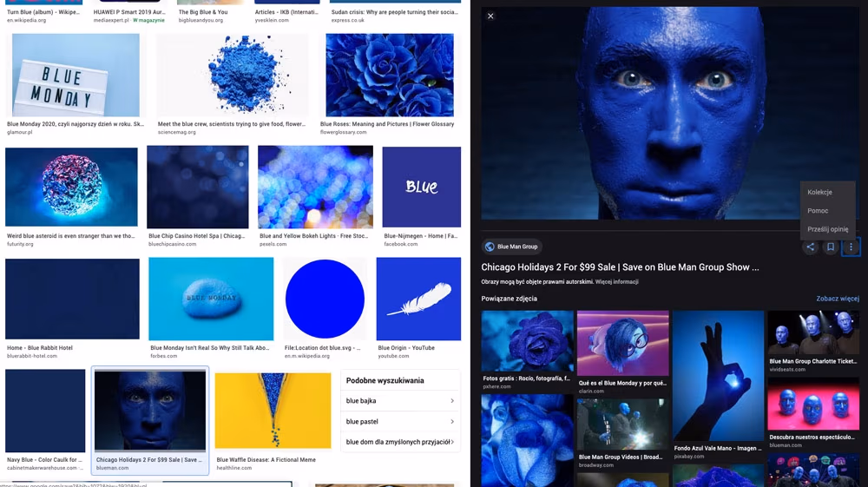The height and width of the screenshot is (487, 868).
Task: Open the three-dot more options menu
Action: click(x=851, y=247)
